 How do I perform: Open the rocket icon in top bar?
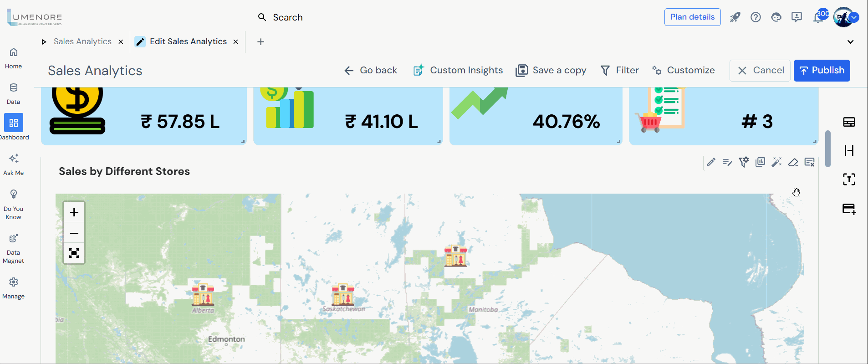pyautogui.click(x=735, y=17)
